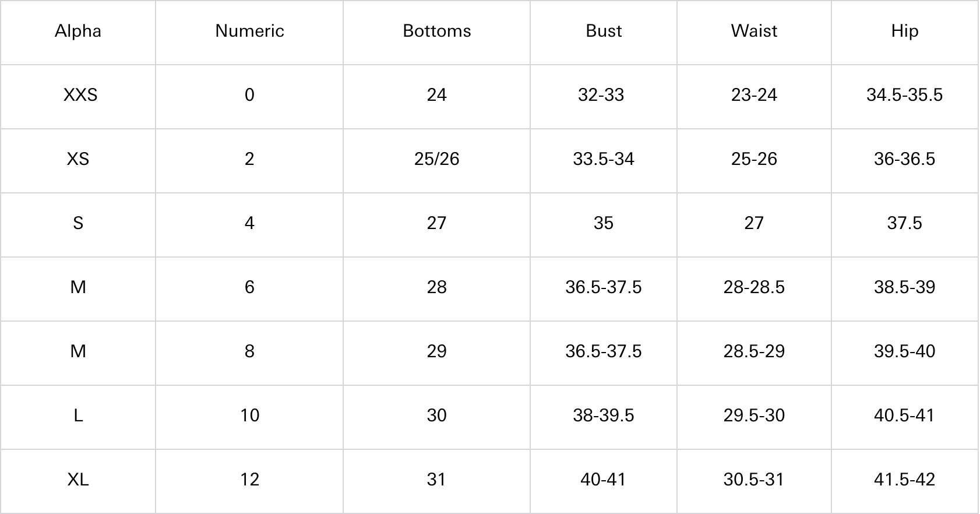Screen dimensions: 980x514
Task: Click the XS alpha size cell
Action: 78,159
